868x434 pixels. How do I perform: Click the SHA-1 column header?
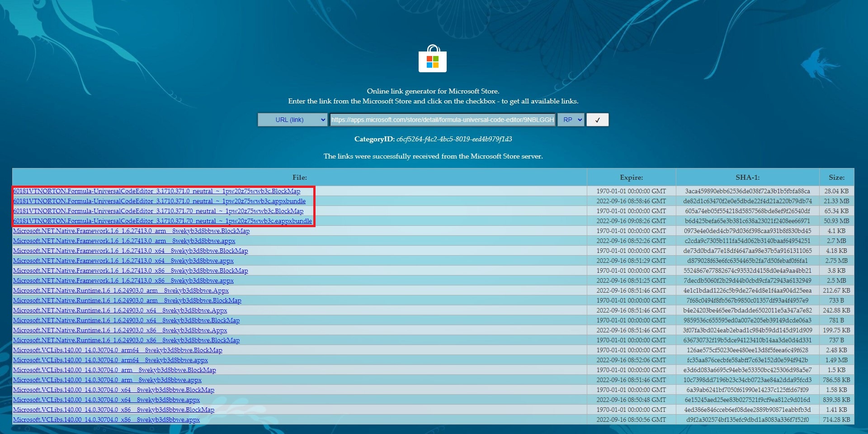pos(747,177)
